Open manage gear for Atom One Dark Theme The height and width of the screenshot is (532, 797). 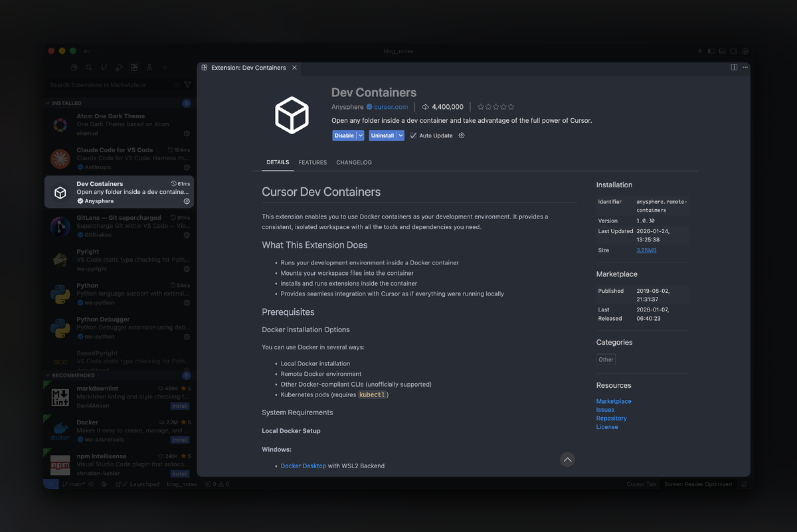187,133
